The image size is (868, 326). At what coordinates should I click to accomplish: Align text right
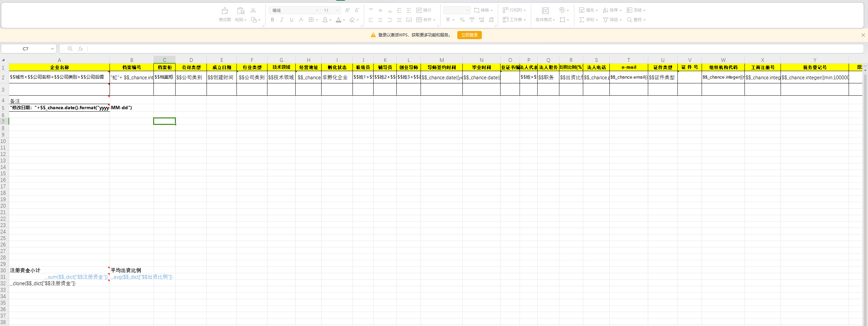[390, 20]
